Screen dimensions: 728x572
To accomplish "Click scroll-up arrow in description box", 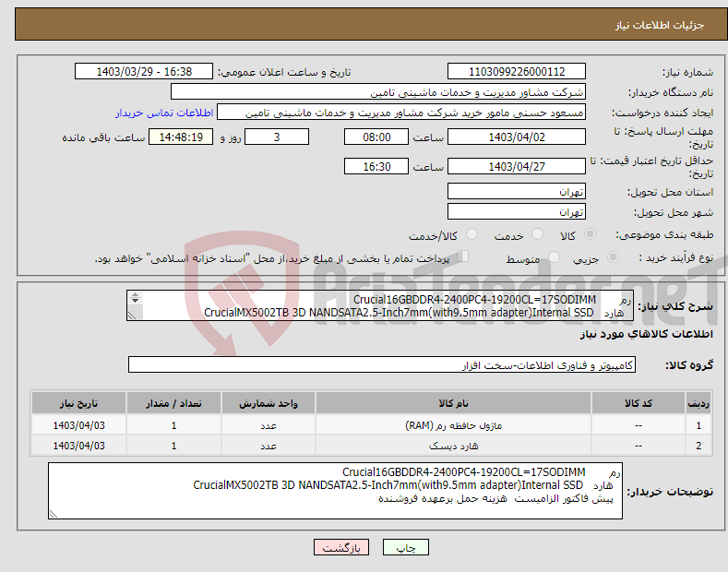I will click(x=135, y=294).
